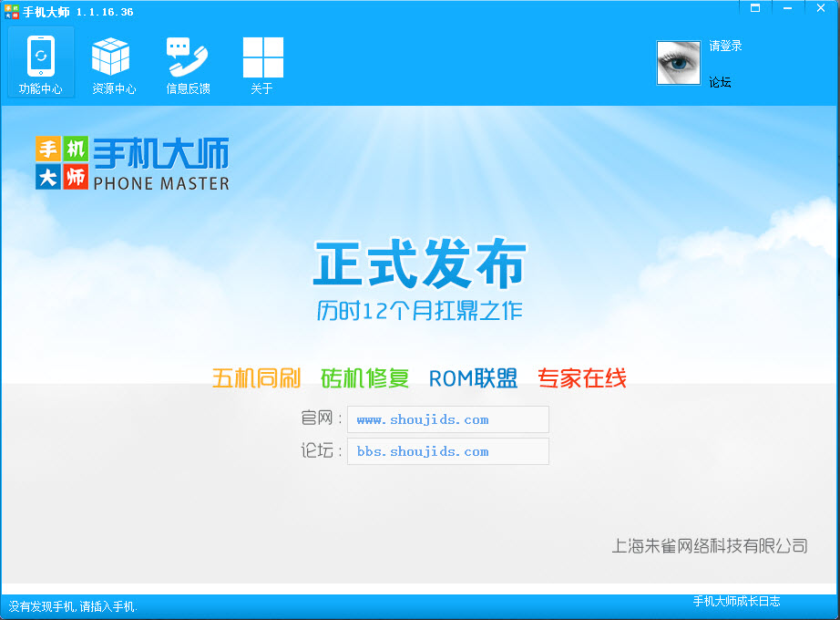Click the 上海朱雀网络科技有限公司 company text

710,544
